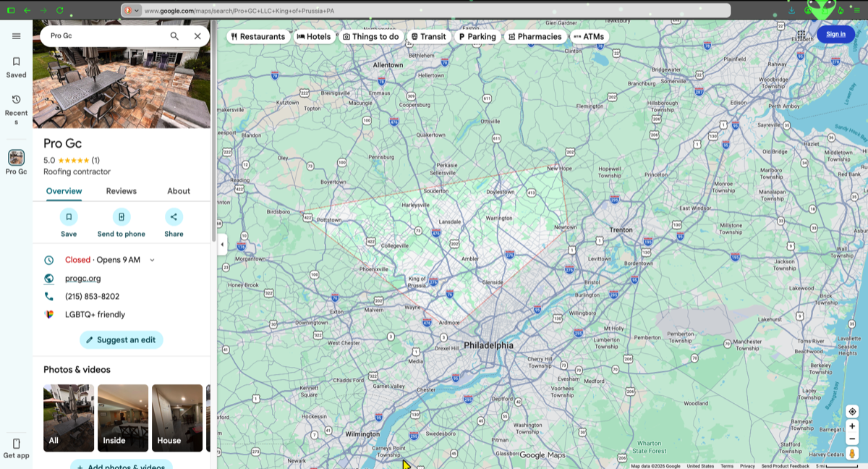Switch to the About tab
This screenshot has width=868, height=469.
coord(179,191)
